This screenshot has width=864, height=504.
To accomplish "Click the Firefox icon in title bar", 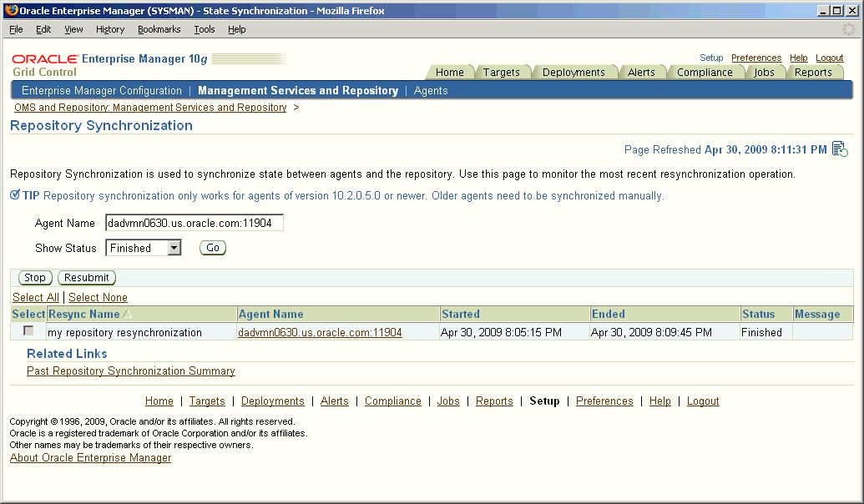I will click(11, 10).
